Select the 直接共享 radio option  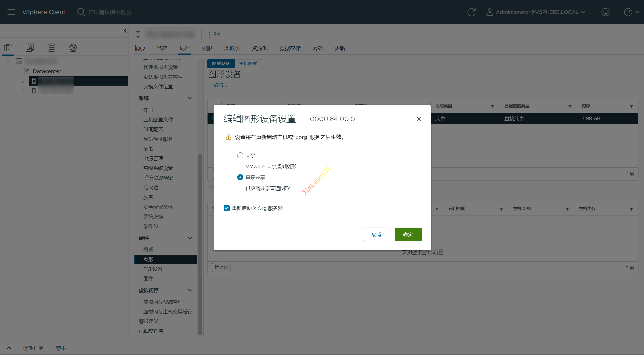pos(240,177)
